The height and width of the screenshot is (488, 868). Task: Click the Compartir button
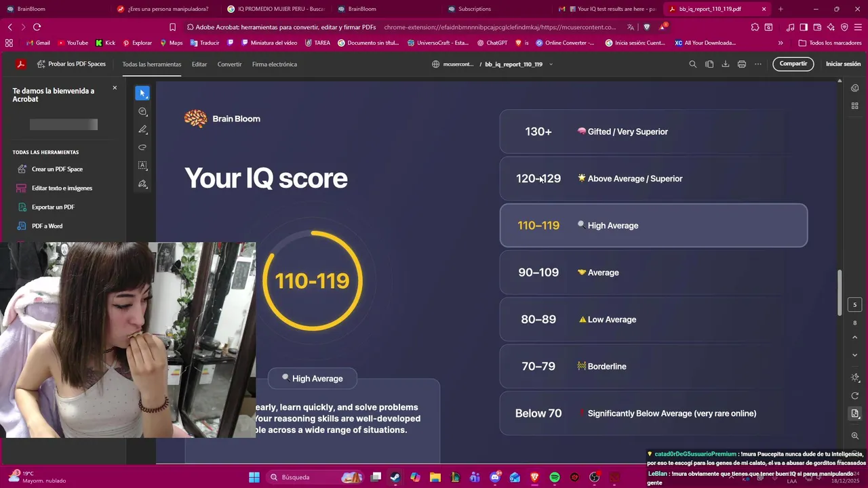click(793, 64)
